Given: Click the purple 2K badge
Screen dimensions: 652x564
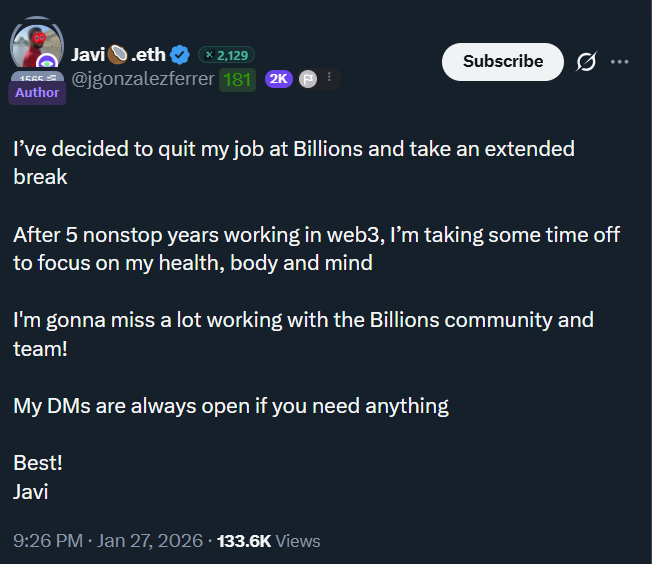Looking at the screenshot, I should point(279,79).
